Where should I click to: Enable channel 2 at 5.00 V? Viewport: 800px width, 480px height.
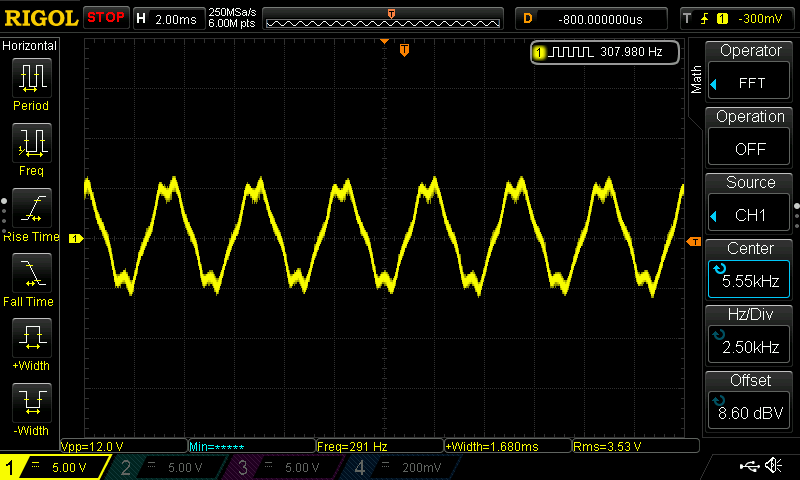(168, 467)
